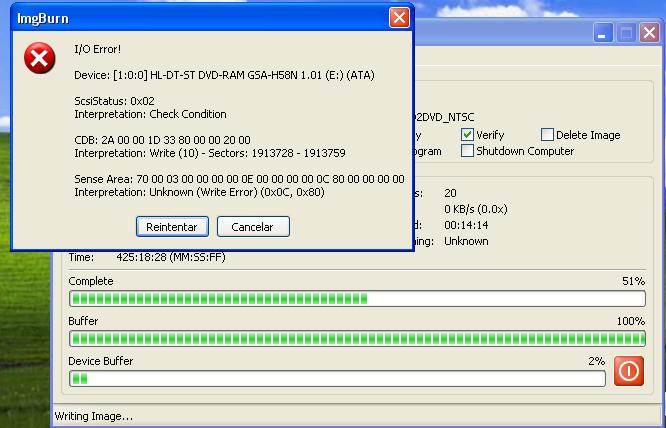Click the Device HL-DT-ST DVD-RAM line

pos(224,76)
